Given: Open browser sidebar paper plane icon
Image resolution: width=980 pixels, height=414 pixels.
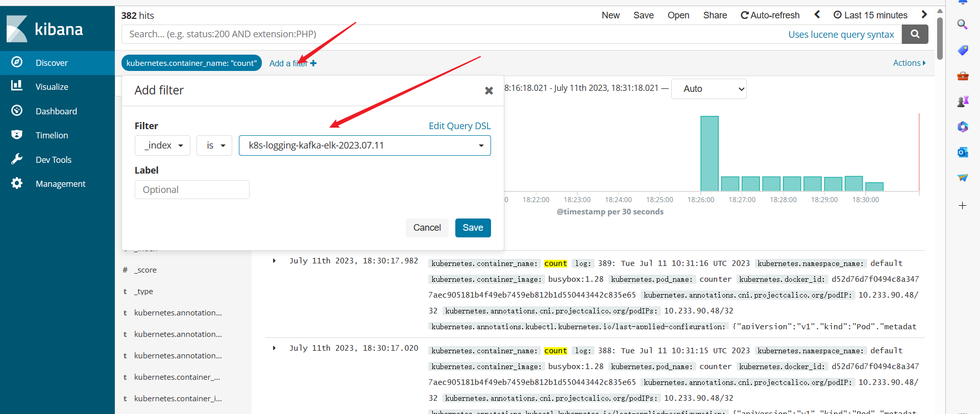Looking at the screenshot, I should 963,178.
